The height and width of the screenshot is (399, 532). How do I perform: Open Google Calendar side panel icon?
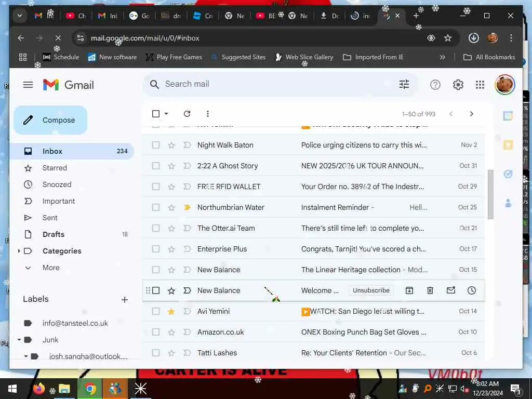pyautogui.click(x=508, y=116)
